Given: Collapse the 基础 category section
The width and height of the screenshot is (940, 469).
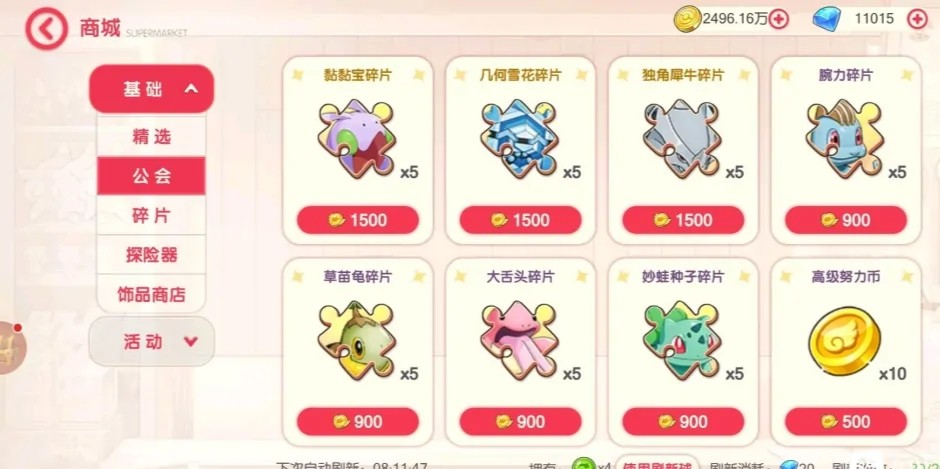Looking at the screenshot, I should coord(152,89).
